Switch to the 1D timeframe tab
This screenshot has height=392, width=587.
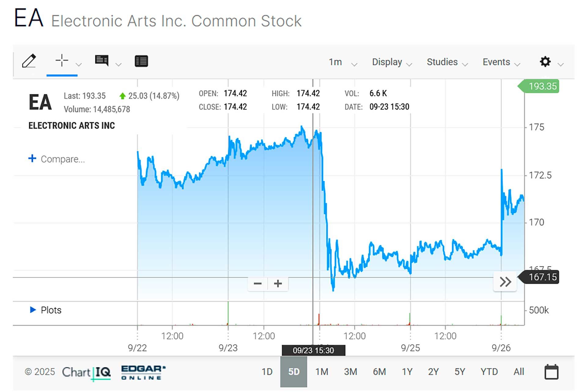click(x=267, y=372)
